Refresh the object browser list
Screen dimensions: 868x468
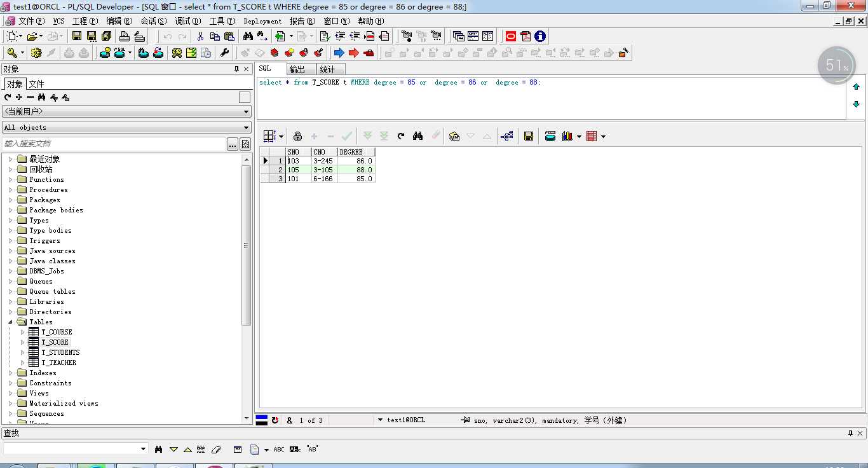point(8,97)
